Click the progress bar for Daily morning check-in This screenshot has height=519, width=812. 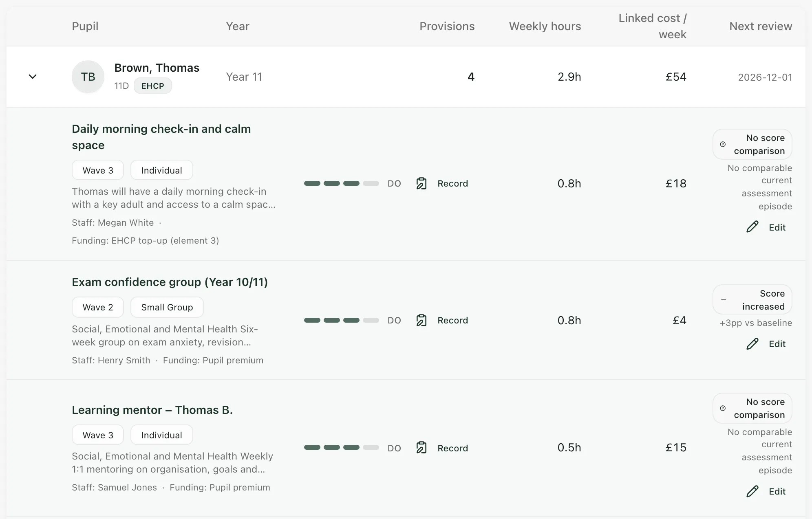click(342, 183)
